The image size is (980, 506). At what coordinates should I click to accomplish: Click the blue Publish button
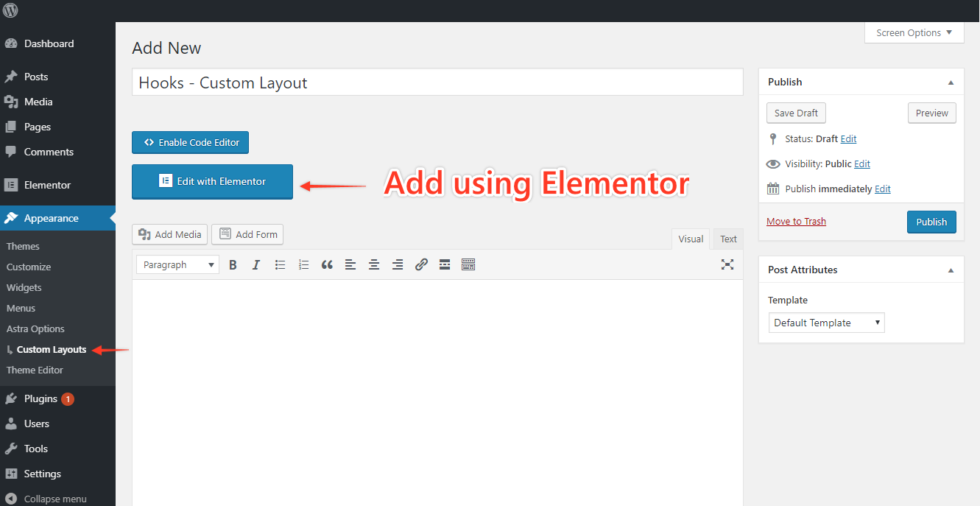[931, 222]
